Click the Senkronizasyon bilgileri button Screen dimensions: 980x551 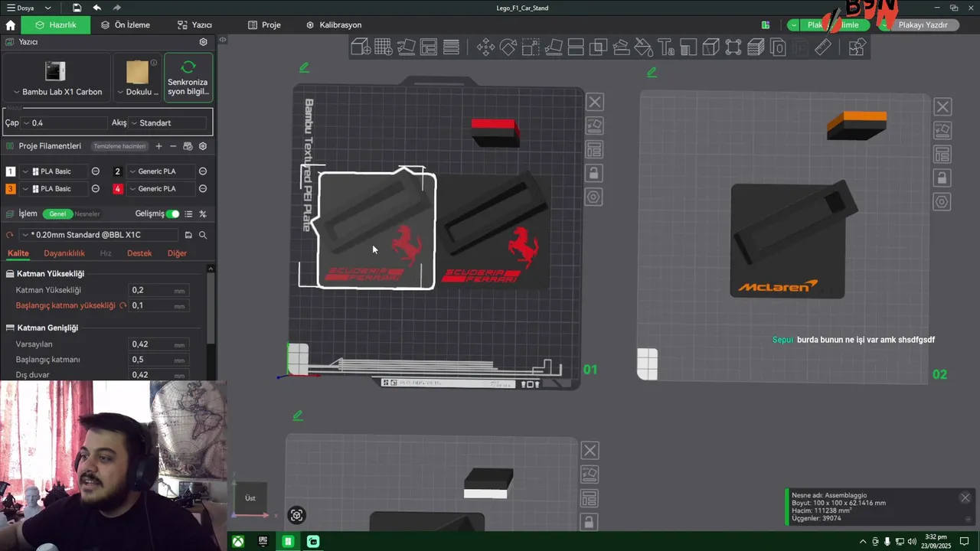(188, 77)
